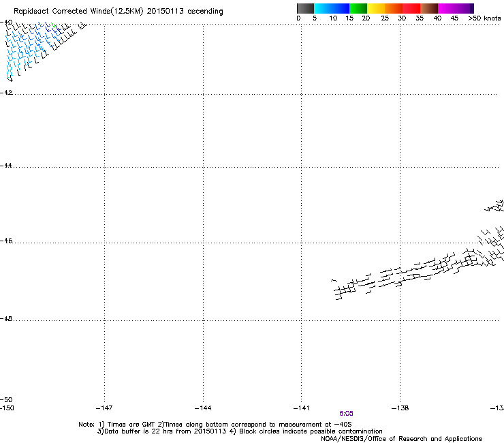Click the -44 latitude axis label

(6, 166)
